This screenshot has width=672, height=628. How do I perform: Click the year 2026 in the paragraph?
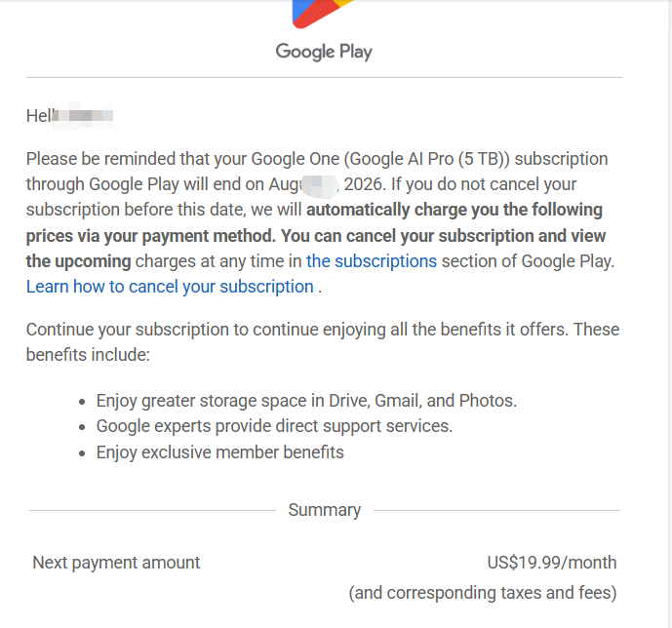363,184
